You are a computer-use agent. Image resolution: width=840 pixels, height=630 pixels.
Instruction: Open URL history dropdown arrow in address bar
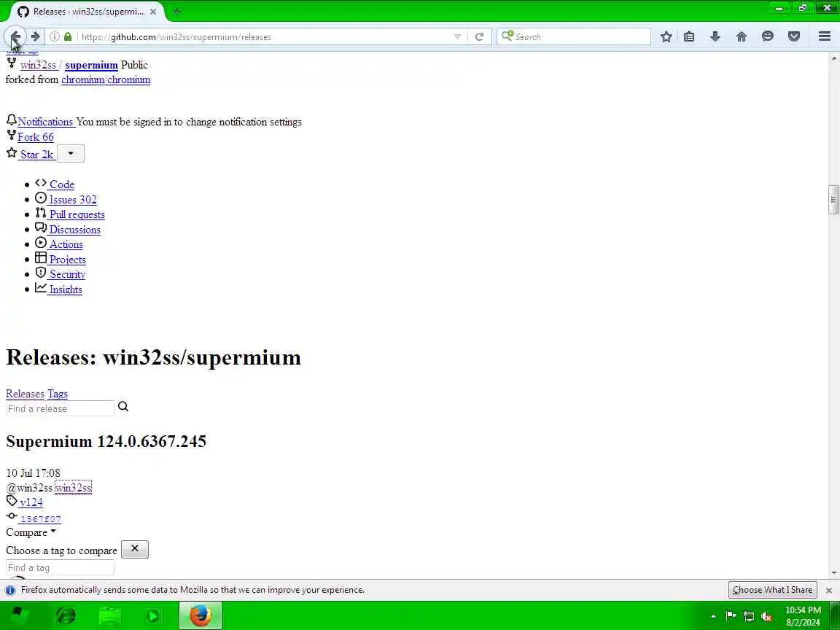457,36
